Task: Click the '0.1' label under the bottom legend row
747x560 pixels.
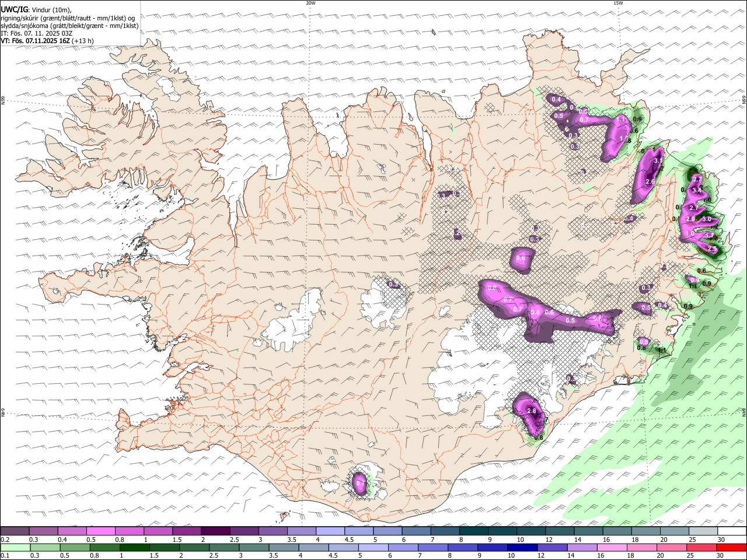Action: click(6, 555)
